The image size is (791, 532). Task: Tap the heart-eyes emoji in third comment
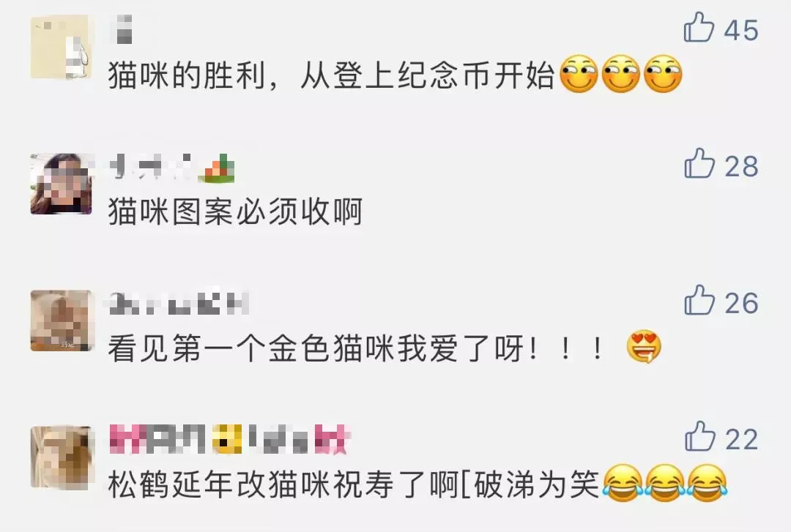tap(643, 348)
